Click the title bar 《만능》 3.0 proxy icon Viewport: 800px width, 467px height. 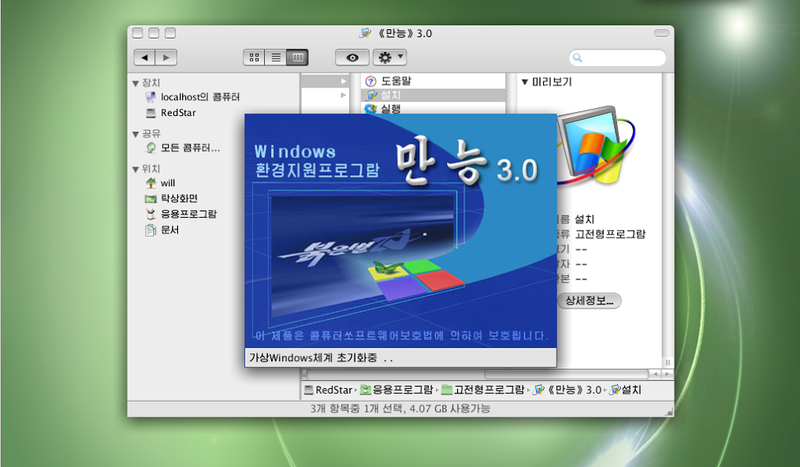coord(365,33)
